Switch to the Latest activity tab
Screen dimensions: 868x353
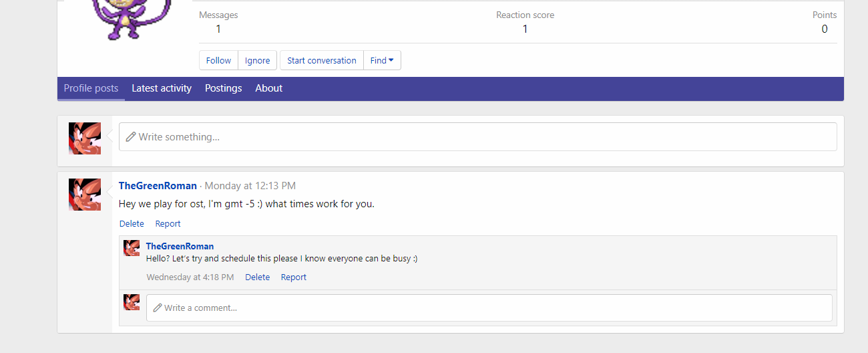(x=162, y=88)
